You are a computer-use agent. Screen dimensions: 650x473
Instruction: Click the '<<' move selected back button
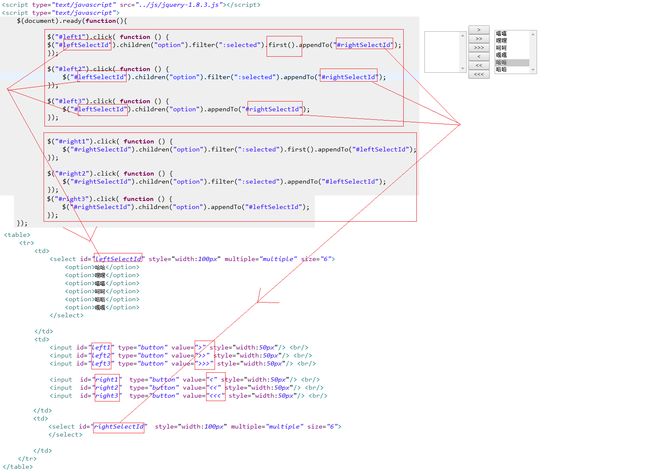click(479, 65)
